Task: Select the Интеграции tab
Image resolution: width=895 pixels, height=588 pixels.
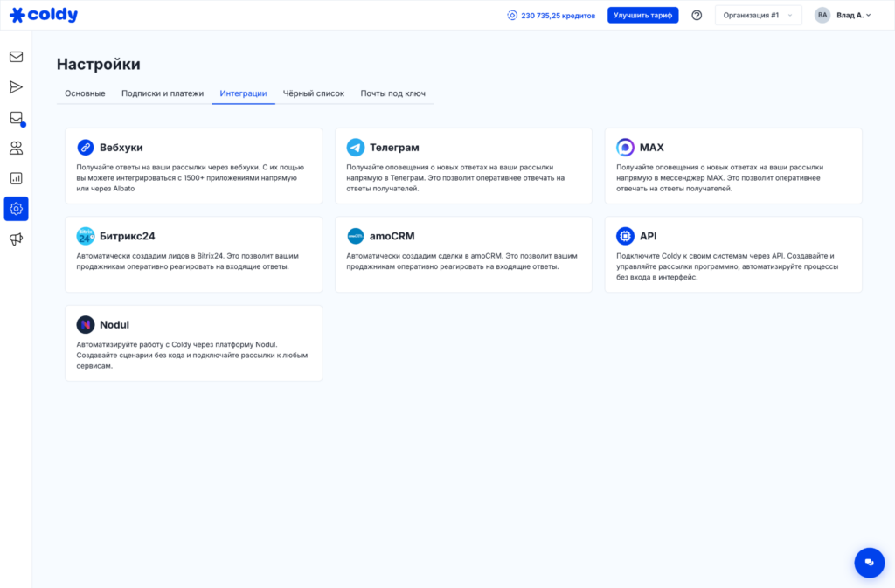Action: [243, 93]
